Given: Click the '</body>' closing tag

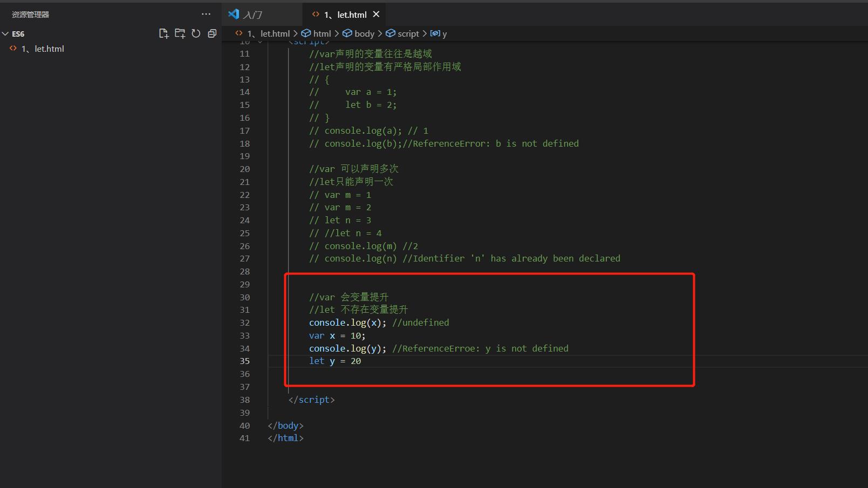Looking at the screenshot, I should pyautogui.click(x=285, y=425).
